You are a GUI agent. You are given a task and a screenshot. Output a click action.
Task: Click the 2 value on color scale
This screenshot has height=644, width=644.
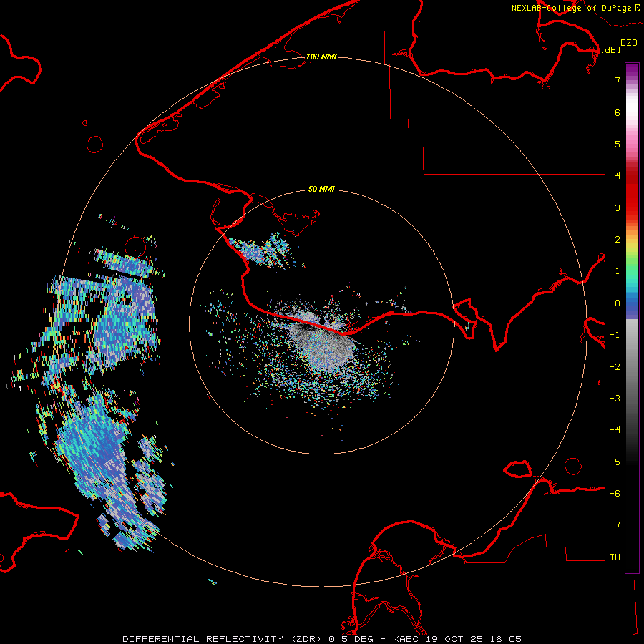pos(618,240)
